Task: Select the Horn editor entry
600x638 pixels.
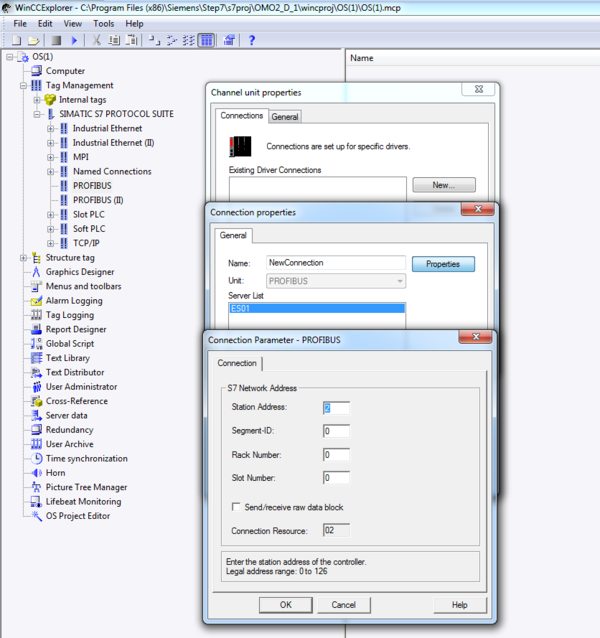Action: pyautogui.click(x=55, y=473)
